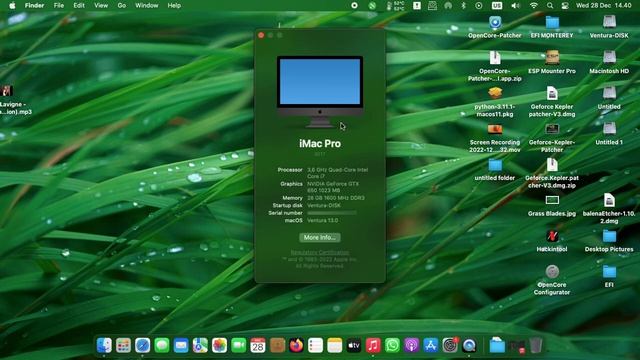Image resolution: width=640 pixels, height=360 pixels.
Task: Select OpenCore Configurator desktop icon
Action: pos(552,271)
